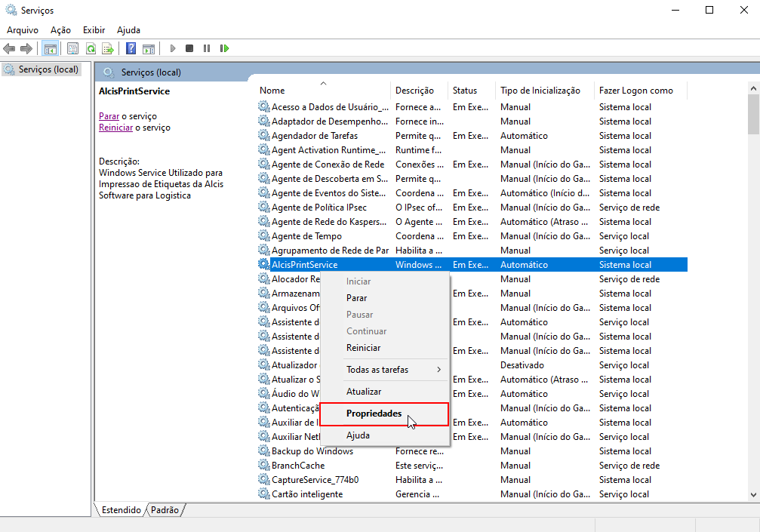Choose Ajuda in the context menu

click(384, 435)
